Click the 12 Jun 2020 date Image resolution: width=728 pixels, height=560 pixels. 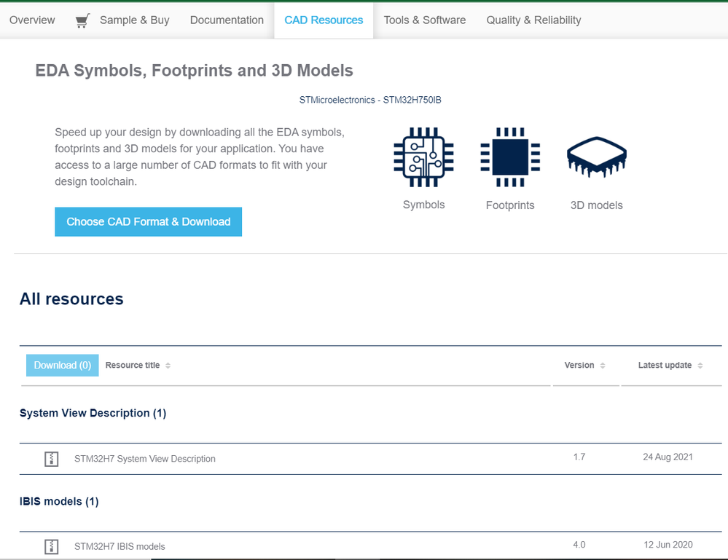(668, 545)
